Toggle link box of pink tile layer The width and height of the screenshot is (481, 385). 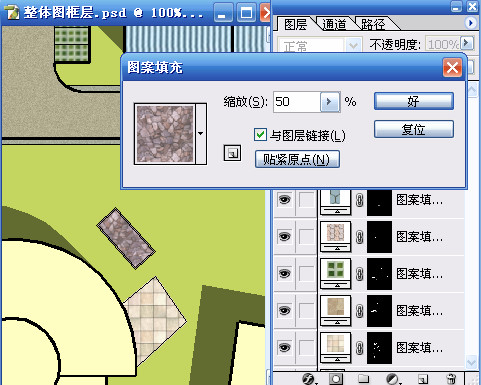pyautogui.click(x=306, y=237)
